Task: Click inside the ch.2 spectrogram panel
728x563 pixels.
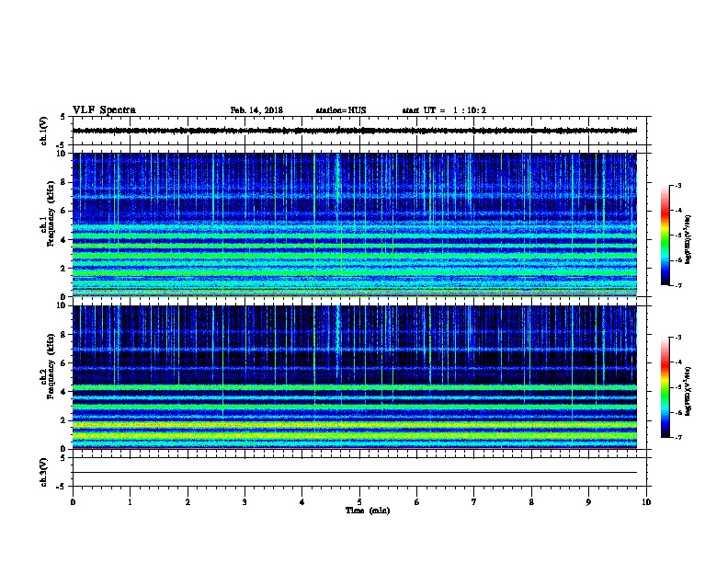Action: click(354, 377)
